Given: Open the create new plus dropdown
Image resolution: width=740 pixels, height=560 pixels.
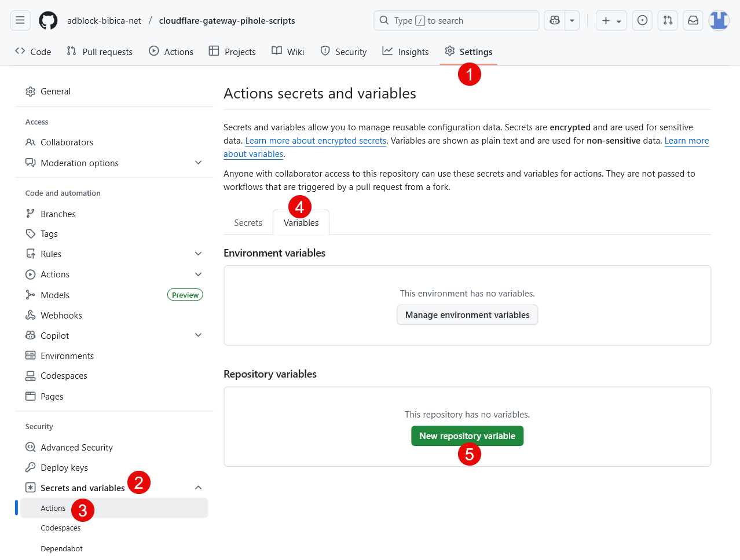Looking at the screenshot, I should click(611, 20).
